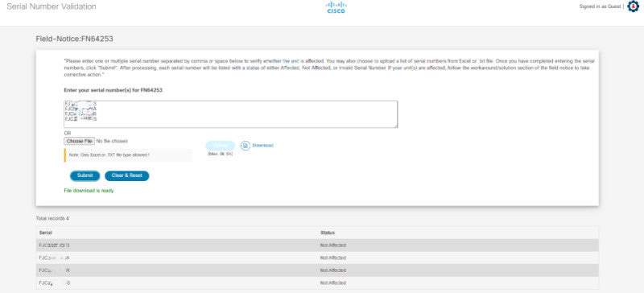Focus the serial number text area
This screenshot has width=644, height=293.
click(231, 114)
